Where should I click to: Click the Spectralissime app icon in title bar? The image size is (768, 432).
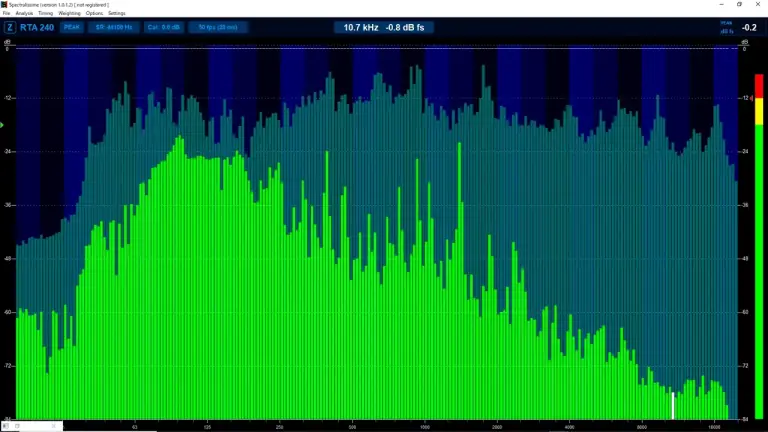(x=4, y=4)
